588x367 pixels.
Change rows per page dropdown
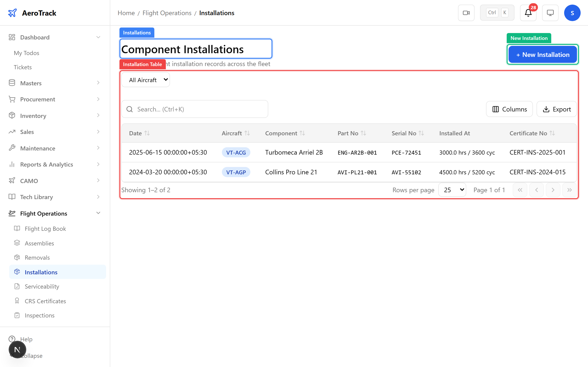452,190
